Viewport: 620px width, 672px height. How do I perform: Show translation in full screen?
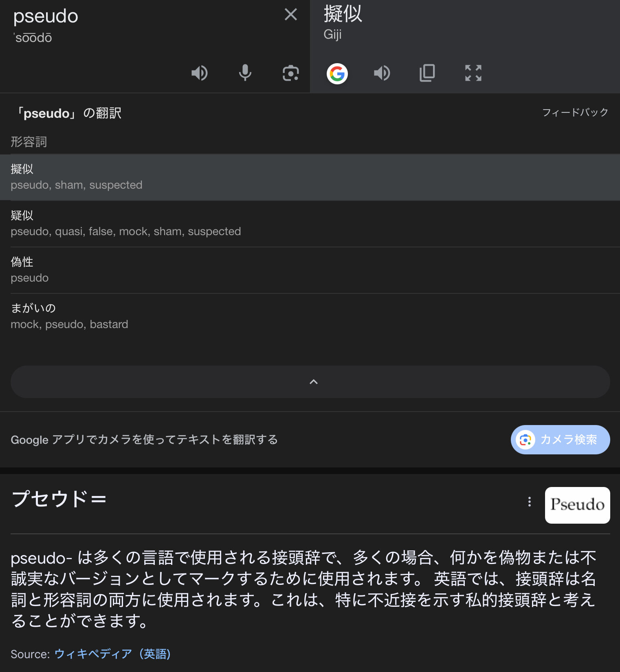pos(473,73)
